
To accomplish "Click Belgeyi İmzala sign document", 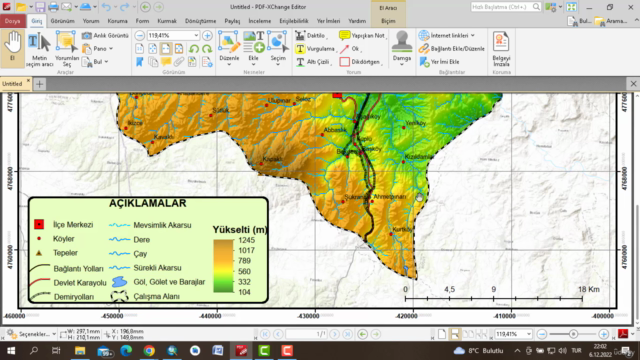I will tap(501, 49).
